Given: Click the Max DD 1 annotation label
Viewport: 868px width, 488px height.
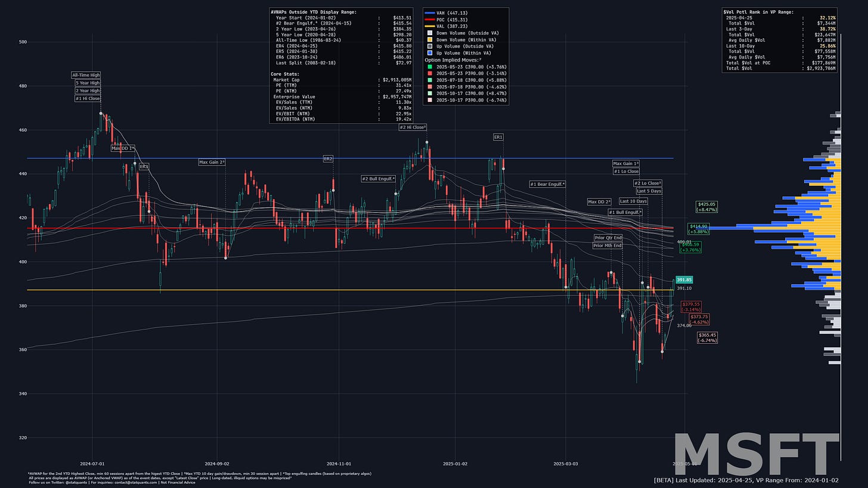Looking at the screenshot, I should (x=123, y=148).
